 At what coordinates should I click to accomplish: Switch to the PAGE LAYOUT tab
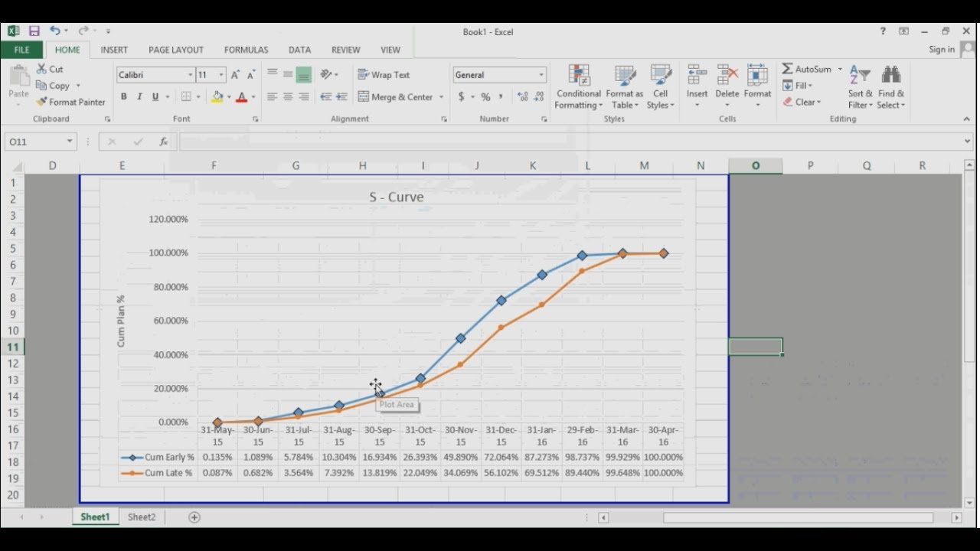click(x=176, y=50)
